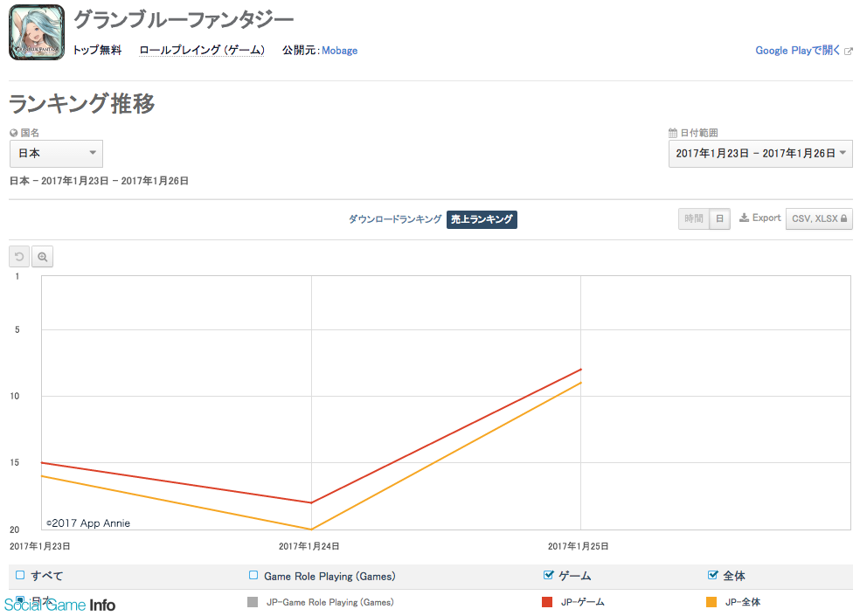
Task: Click the gray JP-Game Role Playing swatch
Action: (x=253, y=602)
